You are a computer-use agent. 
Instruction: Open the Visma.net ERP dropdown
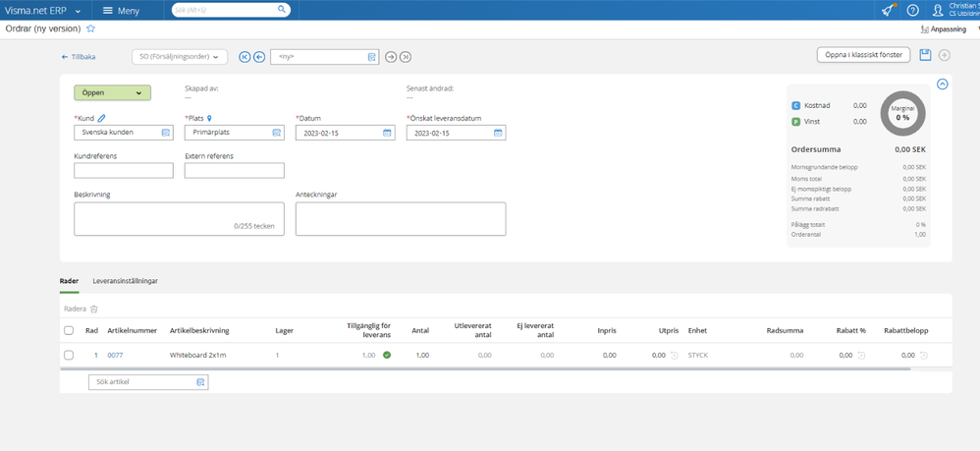click(43, 11)
